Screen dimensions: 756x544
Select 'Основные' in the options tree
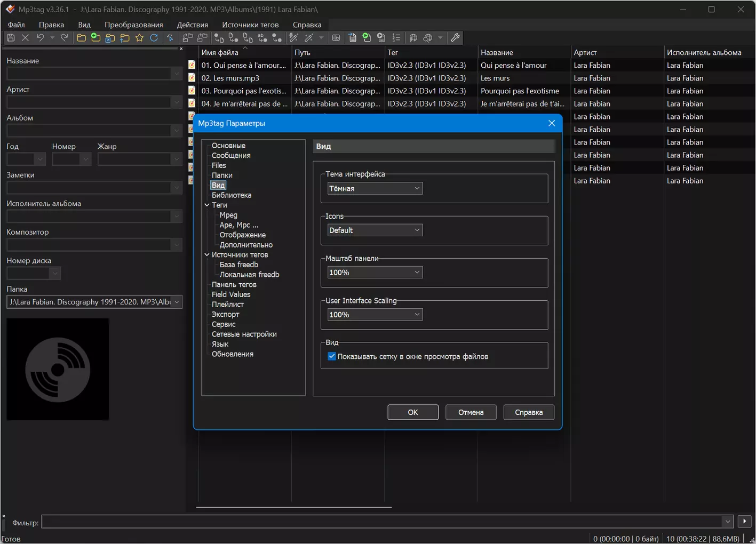point(228,146)
